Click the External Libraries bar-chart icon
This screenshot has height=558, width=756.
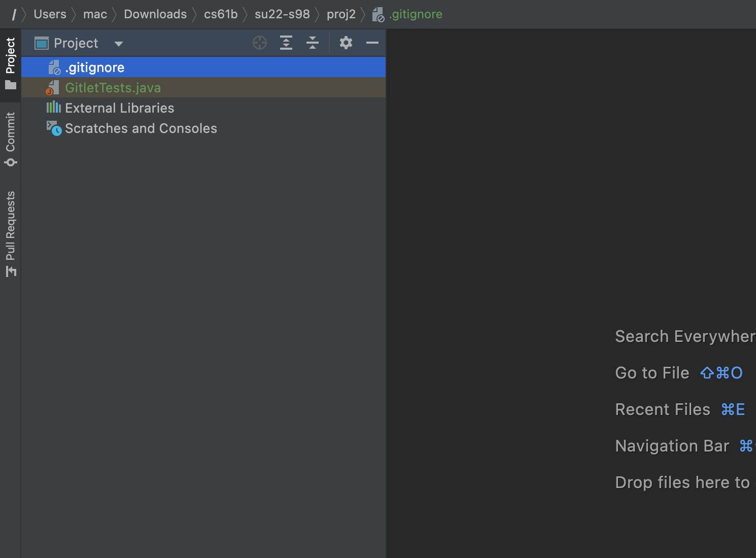54,108
